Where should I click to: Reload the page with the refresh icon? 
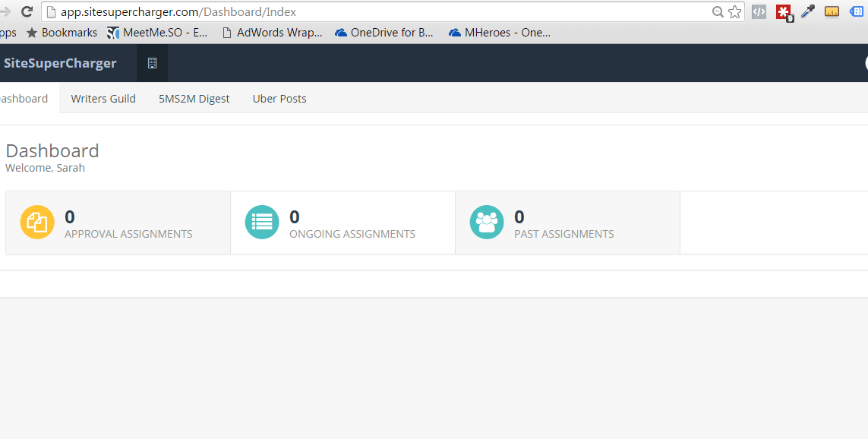coord(26,11)
